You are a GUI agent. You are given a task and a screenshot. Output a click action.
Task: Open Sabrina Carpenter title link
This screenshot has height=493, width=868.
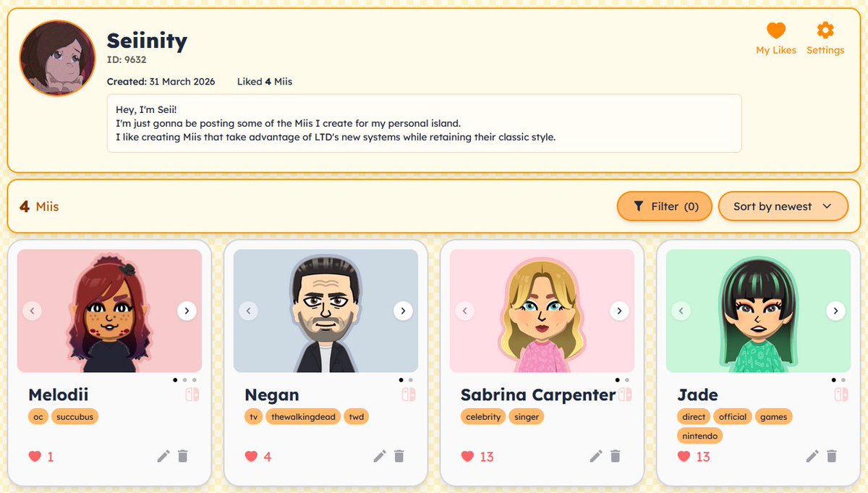pyautogui.click(x=538, y=395)
